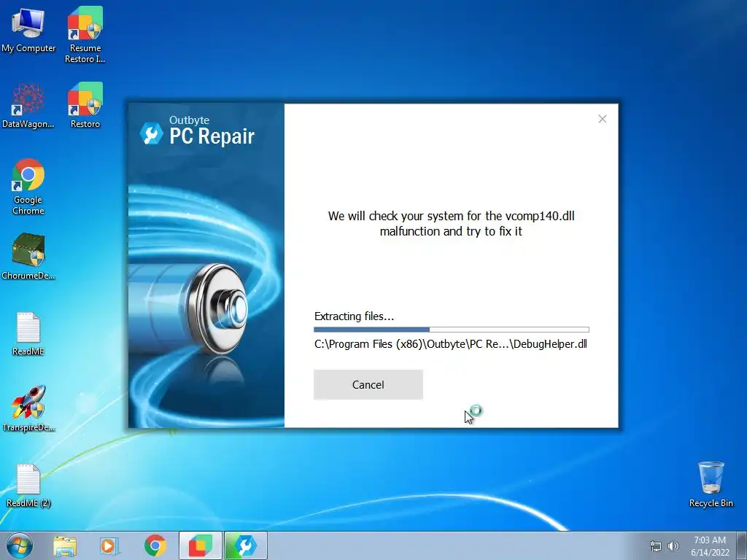This screenshot has width=747, height=560.
Task: Select the ReadME text file icon
Action: [28, 334]
